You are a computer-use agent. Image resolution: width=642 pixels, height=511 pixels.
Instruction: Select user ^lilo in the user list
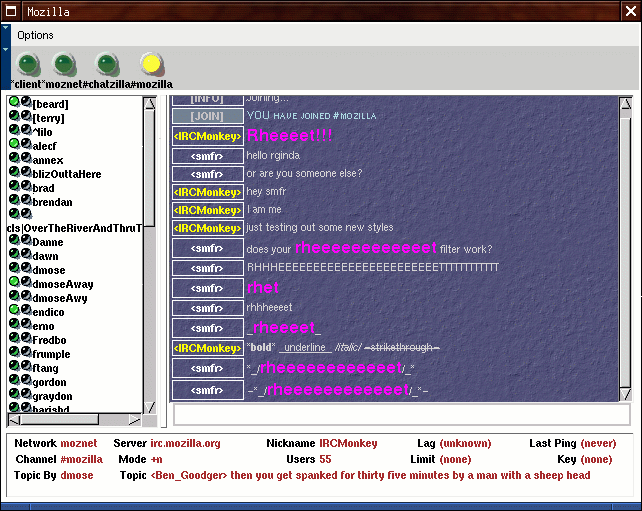pos(42,132)
